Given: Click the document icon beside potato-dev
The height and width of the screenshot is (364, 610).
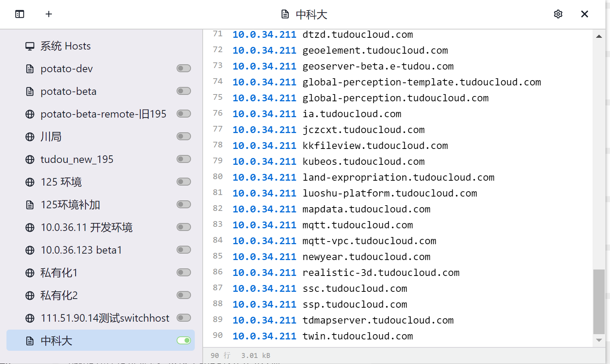Looking at the screenshot, I should point(29,68).
